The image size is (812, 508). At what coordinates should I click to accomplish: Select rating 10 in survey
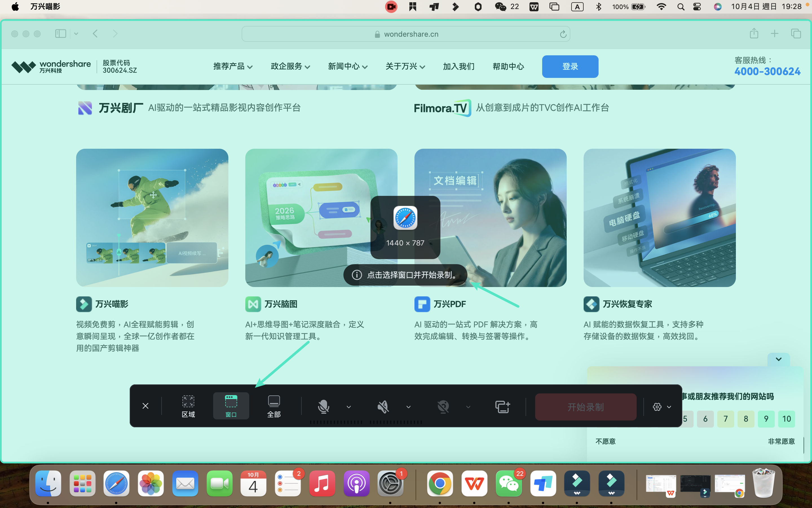click(787, 419)
